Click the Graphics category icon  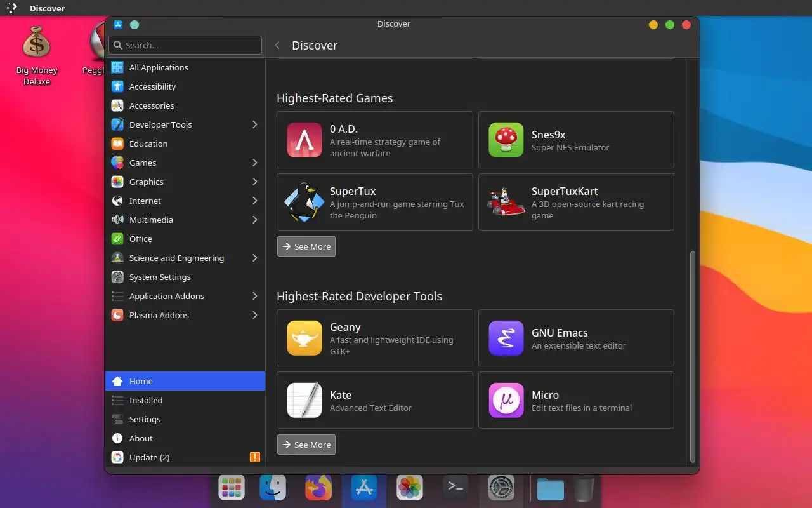[117, 182]
